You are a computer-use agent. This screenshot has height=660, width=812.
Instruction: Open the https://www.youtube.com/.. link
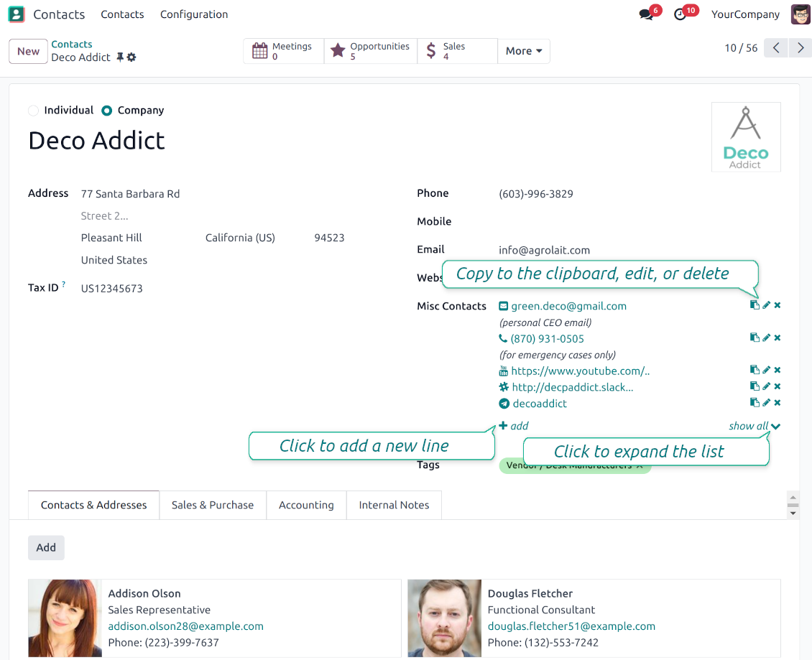click(580, 371)
